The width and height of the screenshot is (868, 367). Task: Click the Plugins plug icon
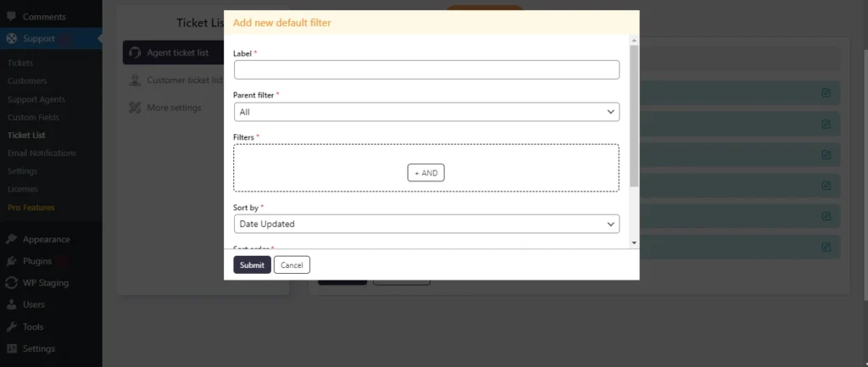(x=11, y=261)
